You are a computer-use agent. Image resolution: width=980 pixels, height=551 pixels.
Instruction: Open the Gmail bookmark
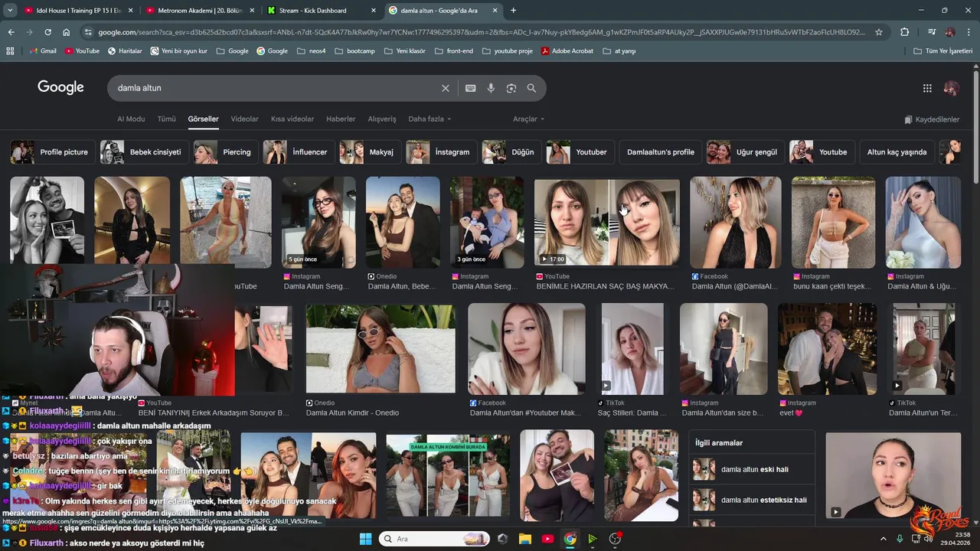[42, 51]
